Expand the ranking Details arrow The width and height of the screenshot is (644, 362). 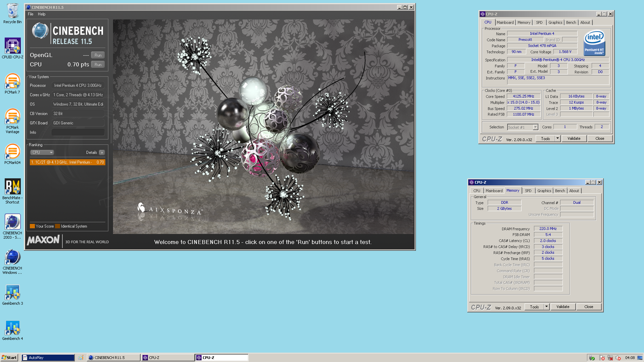click(102, 153)
